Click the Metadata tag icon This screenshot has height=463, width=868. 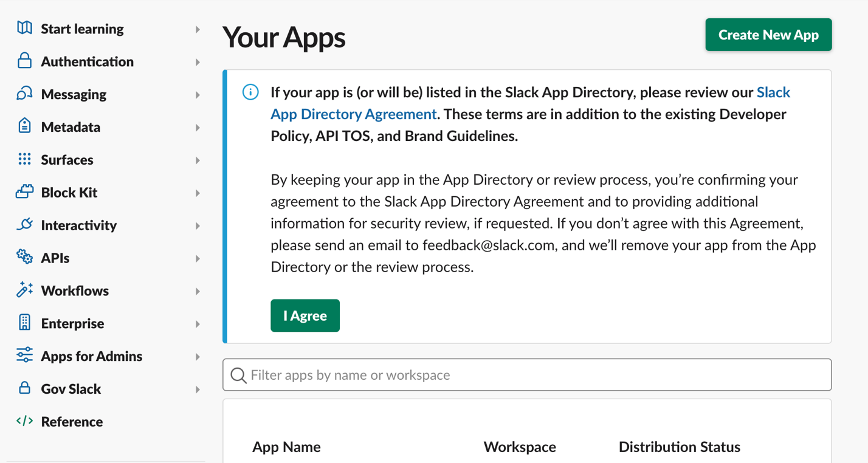click(x=24, y=126)
